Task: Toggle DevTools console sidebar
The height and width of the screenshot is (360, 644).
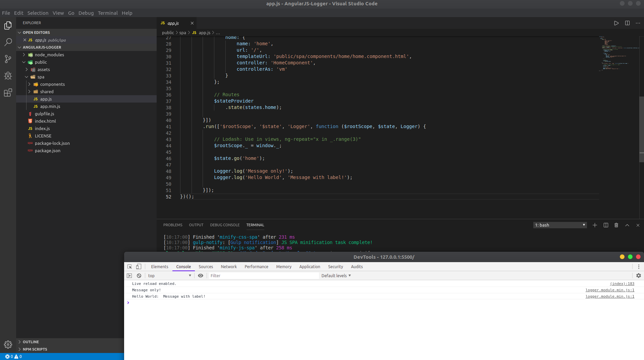Action: tap(129, 276)
